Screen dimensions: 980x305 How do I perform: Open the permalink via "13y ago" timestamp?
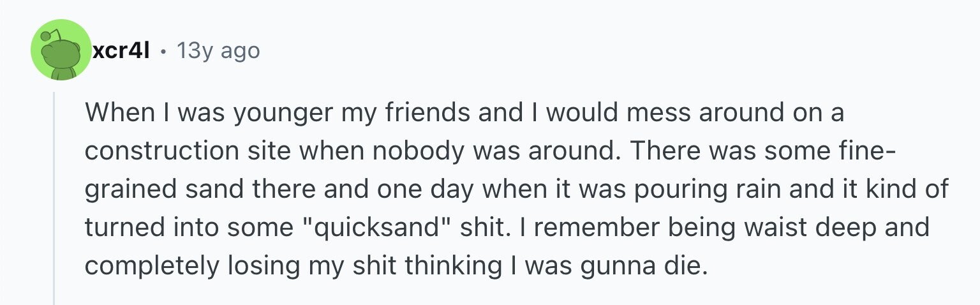(x=218, y=50)
